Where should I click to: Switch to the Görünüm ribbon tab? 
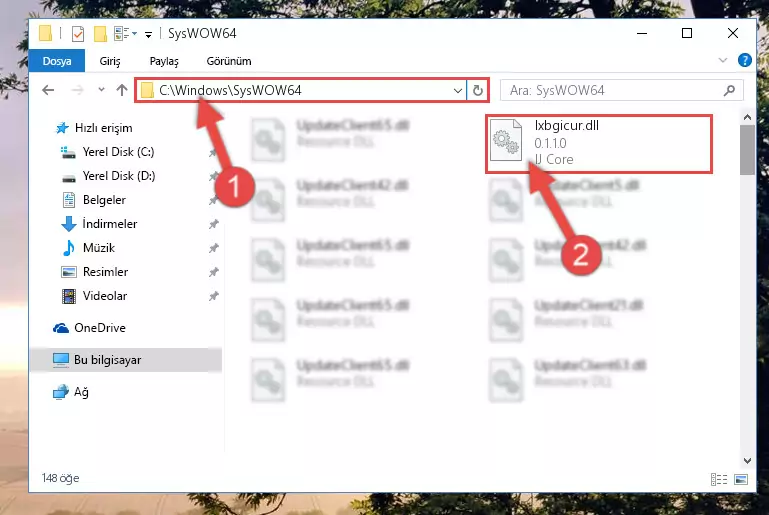tap(229, 61)
